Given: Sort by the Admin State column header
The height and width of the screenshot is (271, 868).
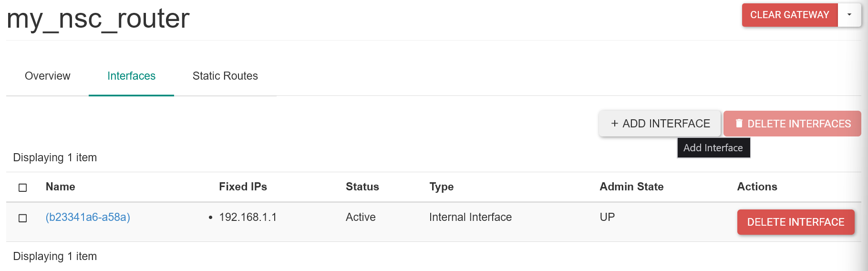Looking at the screenshot, I should point(631,187).
